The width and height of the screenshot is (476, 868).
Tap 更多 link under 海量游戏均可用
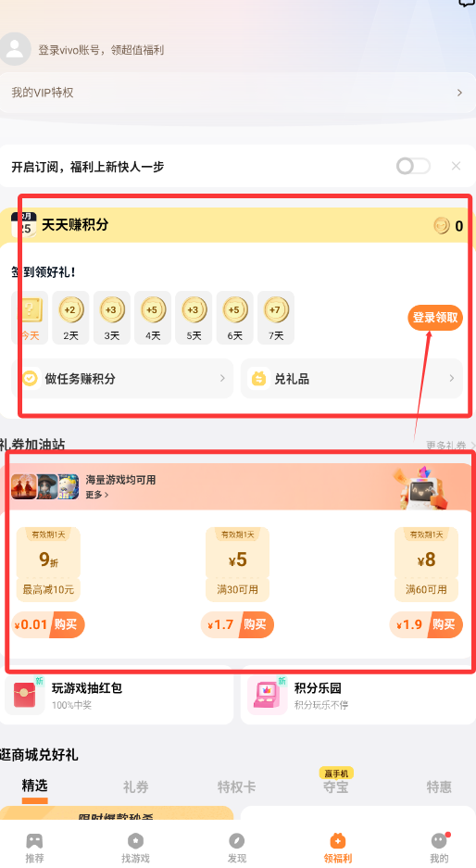click(x=97, y=495)
